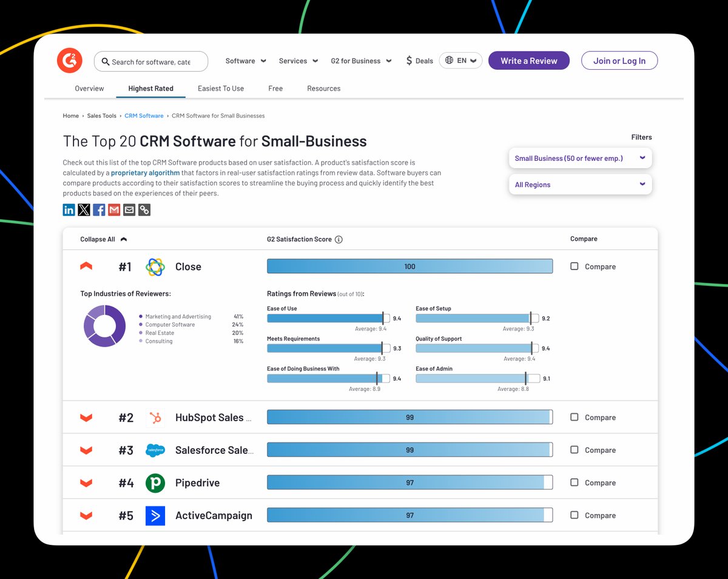Click the Quality of Support rating bar
Screen dimensions: 728x579
pos(477,348)
